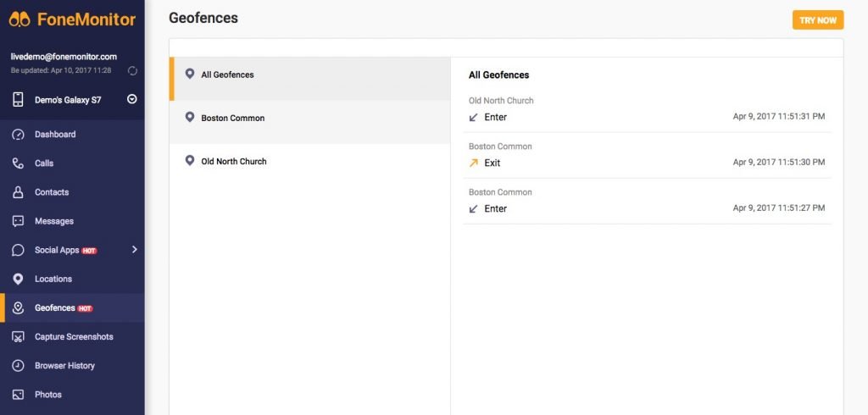This screenshot has width=868, height=415.
Task: Click the Boston Common Exit event row
Action: click(647, 156)
